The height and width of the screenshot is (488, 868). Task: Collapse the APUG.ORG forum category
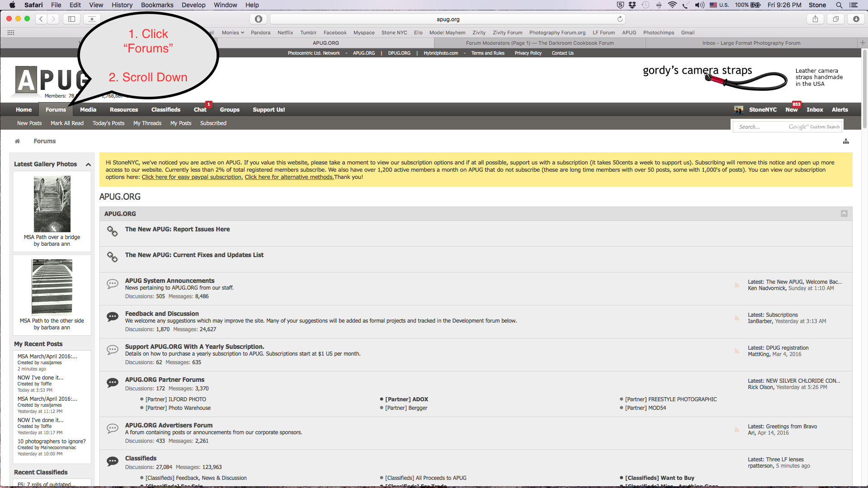pyautogui.click(x=844, y=213)
